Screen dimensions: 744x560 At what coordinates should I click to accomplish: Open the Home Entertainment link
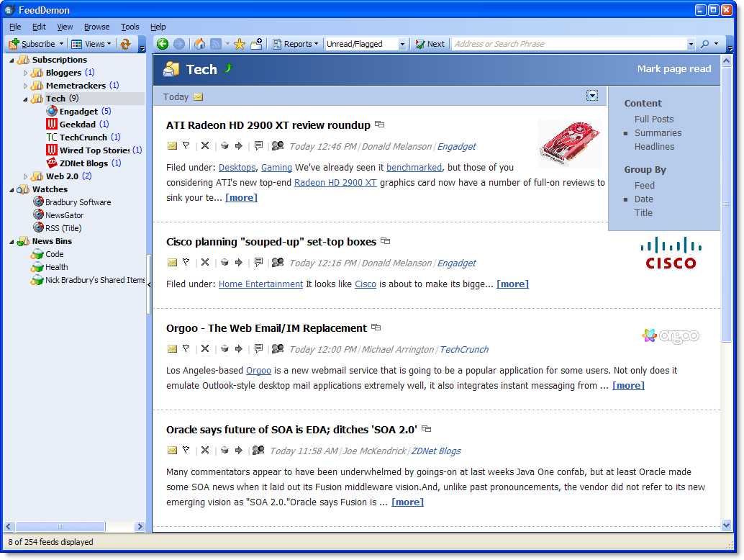260,284
